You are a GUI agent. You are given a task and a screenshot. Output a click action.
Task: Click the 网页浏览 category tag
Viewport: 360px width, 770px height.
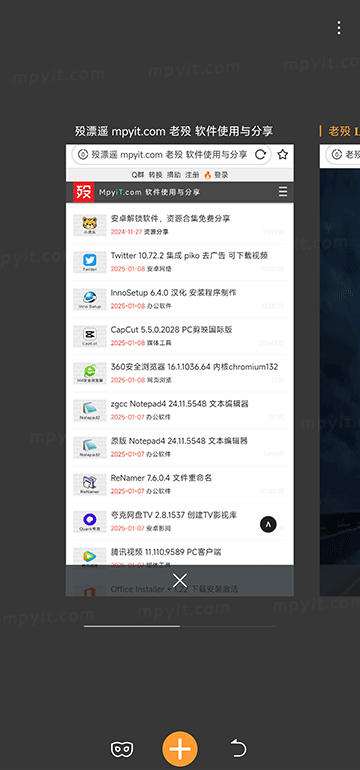point(159,380)
